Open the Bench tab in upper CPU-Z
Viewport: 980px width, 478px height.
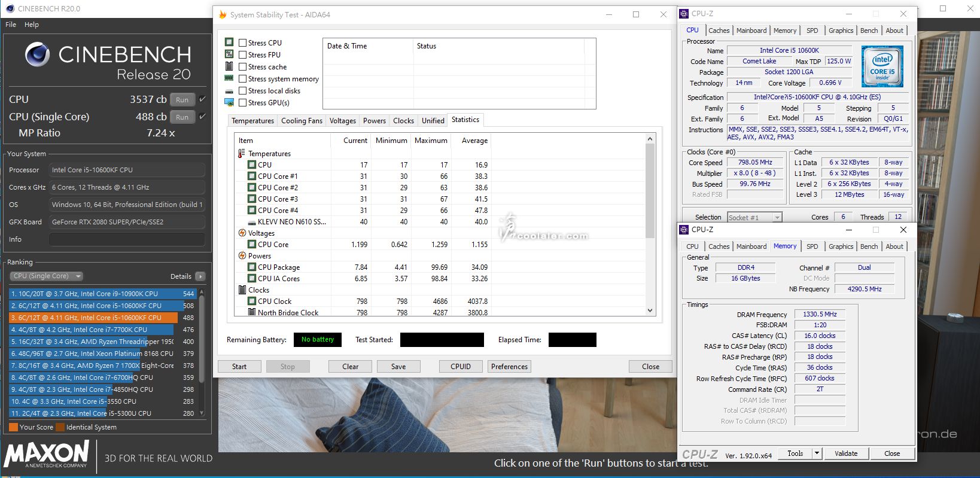tap(869, 31)
